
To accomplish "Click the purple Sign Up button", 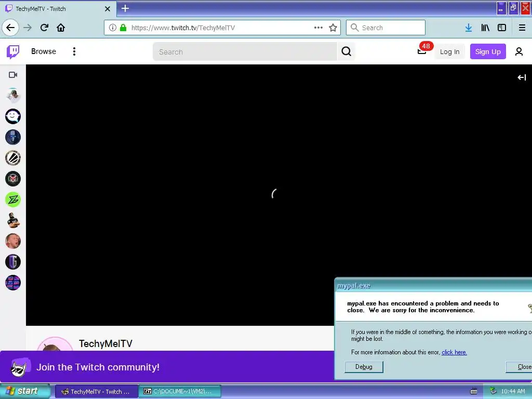I will [x=488, y=51].
